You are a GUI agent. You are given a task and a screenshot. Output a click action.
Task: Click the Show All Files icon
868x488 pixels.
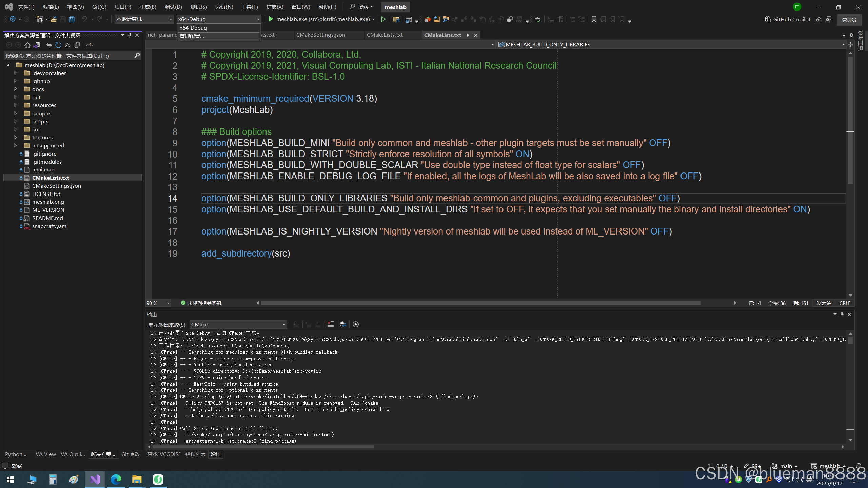pyautogui.click(x=77, y=45)
